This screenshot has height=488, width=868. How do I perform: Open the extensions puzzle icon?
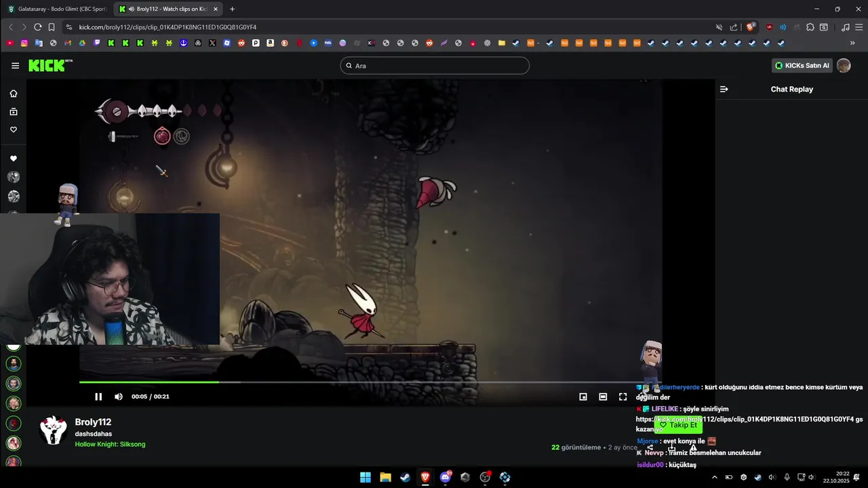pos(810,27)
